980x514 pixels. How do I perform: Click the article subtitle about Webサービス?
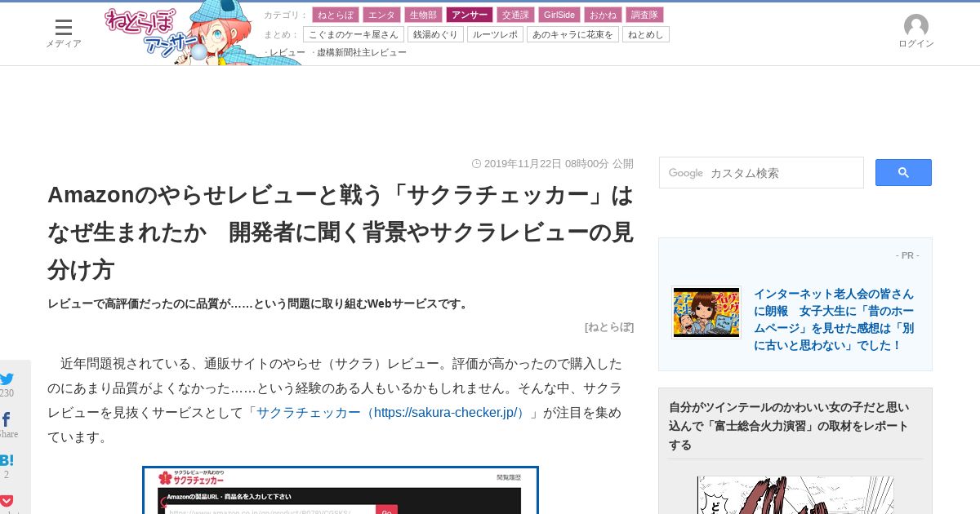pos(260,304)
